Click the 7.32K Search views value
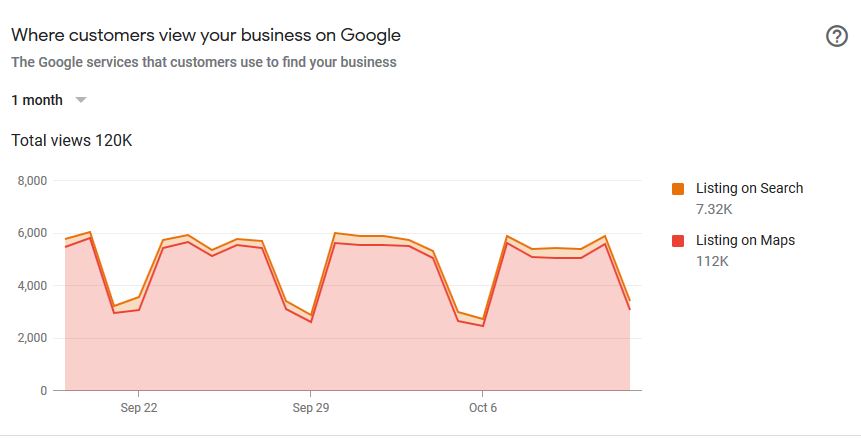 (714, 209)
